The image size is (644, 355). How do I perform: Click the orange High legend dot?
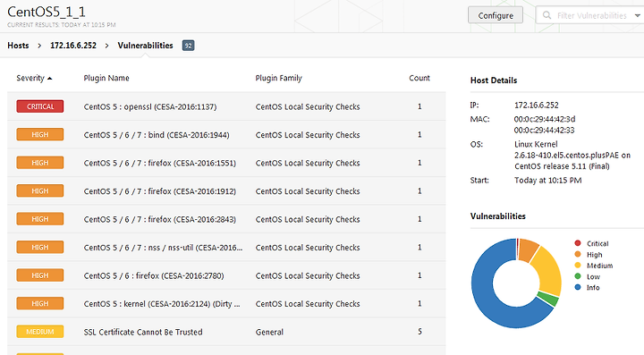(578, 255)
